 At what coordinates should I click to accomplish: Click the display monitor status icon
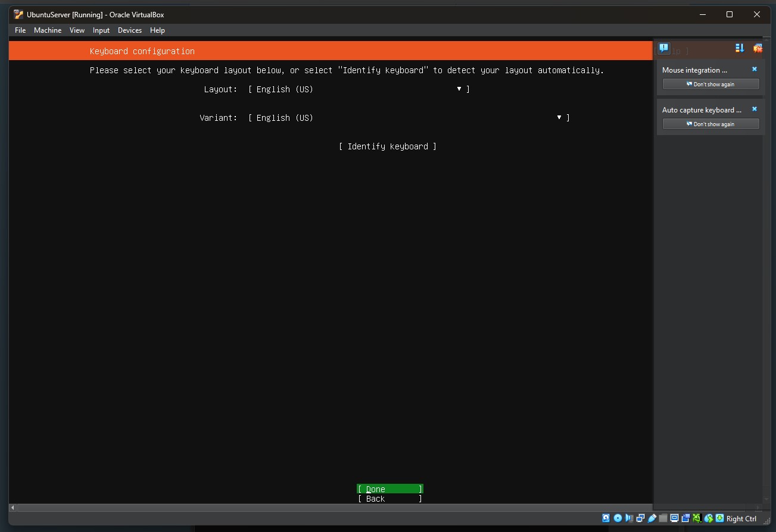click(674, 518)
